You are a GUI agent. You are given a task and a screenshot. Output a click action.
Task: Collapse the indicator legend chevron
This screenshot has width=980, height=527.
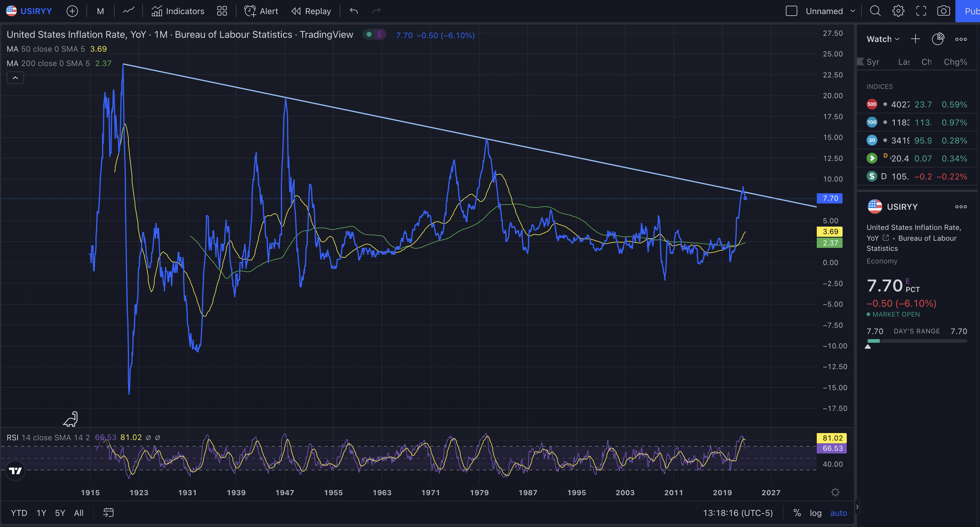[x=15, y=78]
